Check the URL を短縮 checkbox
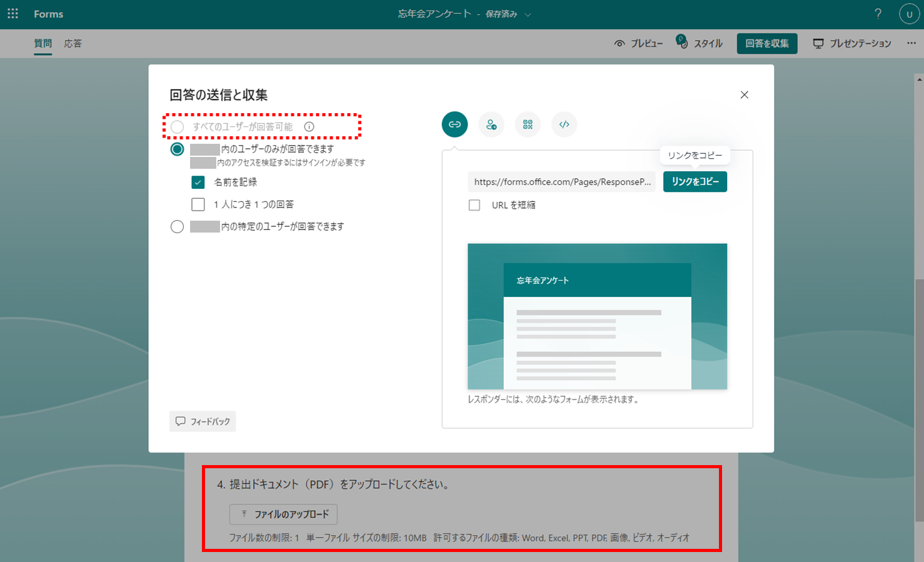This screenshot has height=562, width=924. click(475, 205)
